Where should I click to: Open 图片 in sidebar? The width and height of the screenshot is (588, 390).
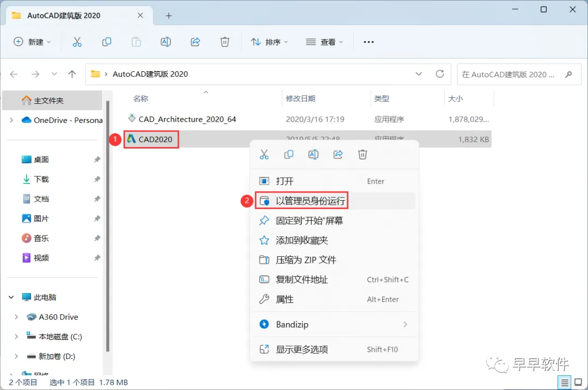(x=41, y=219)
